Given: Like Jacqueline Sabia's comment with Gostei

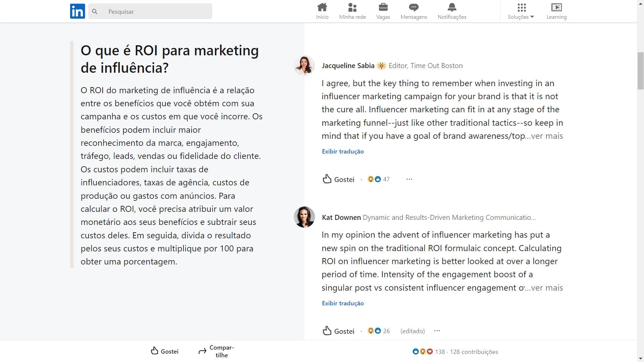Looking at the screenshot, I should point(338,179).
